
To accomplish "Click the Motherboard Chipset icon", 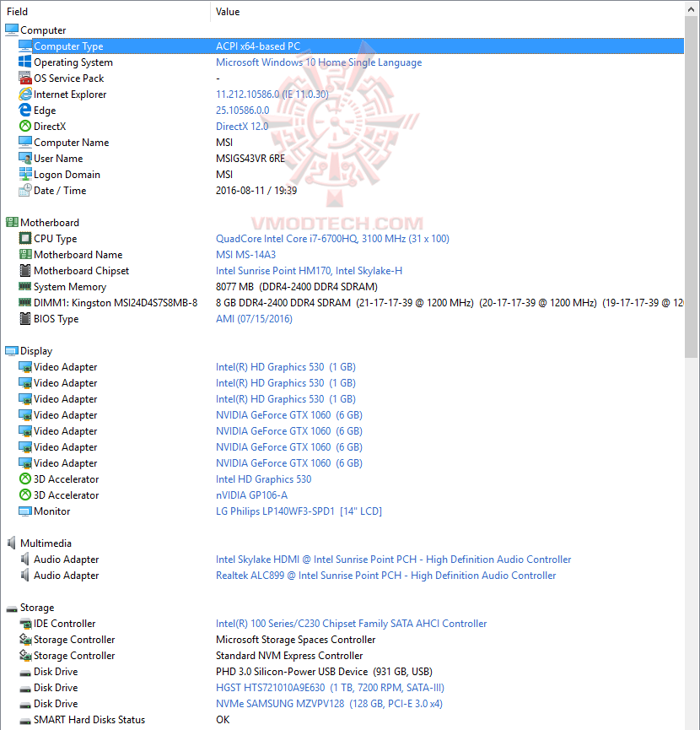I will click(25, 271).
